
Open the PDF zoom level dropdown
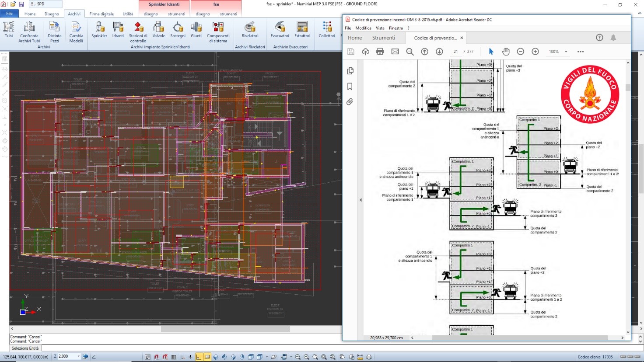coord(566,52)
